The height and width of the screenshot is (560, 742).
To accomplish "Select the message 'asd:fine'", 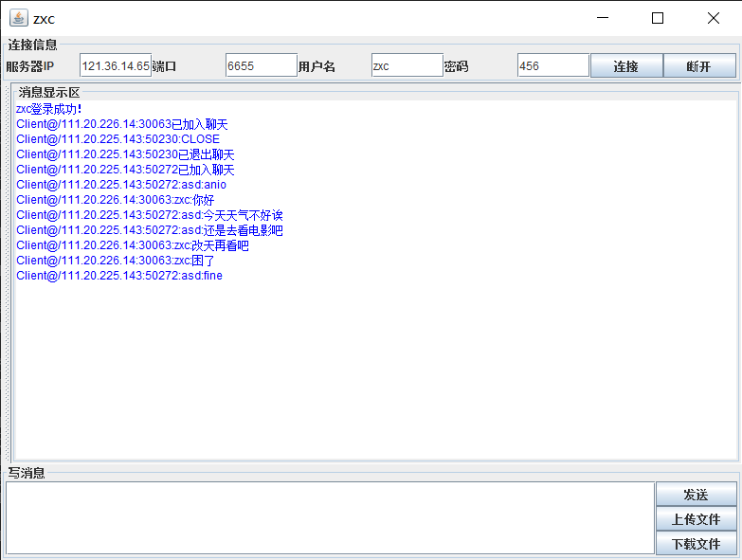I will [x=119, y=276].
